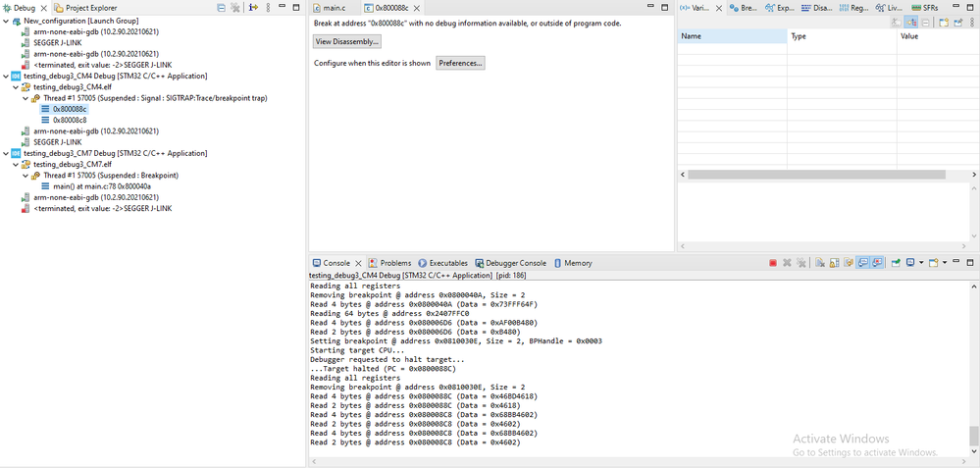Close the Debug view tab
The height and width of the screenshot is (468, 980).
44,8
